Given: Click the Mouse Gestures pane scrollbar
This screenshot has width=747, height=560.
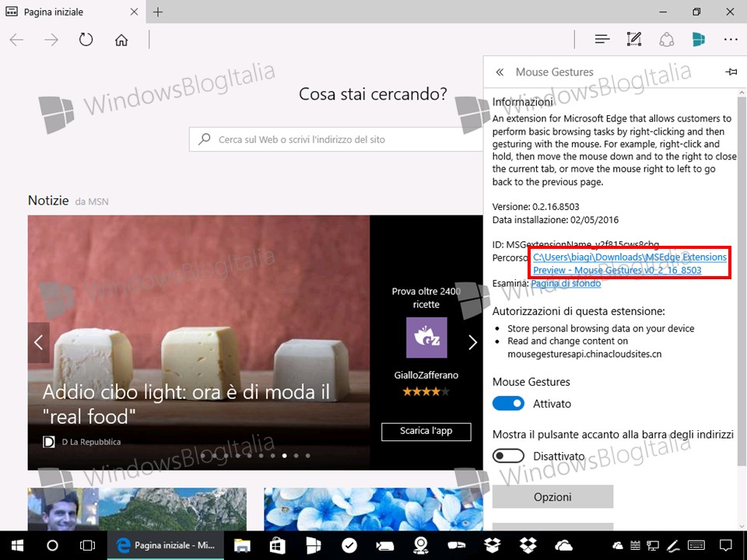Looking at the screenshot, I should [742, 281].
